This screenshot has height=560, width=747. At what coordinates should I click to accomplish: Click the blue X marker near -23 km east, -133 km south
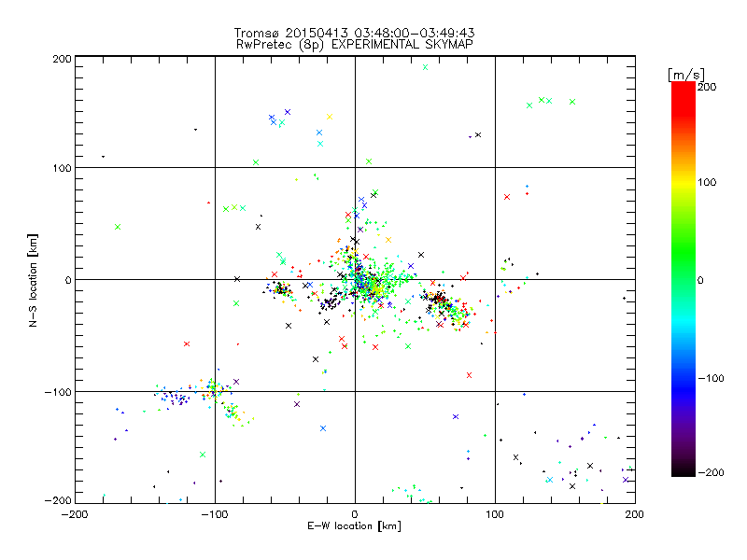coord(323,428)
